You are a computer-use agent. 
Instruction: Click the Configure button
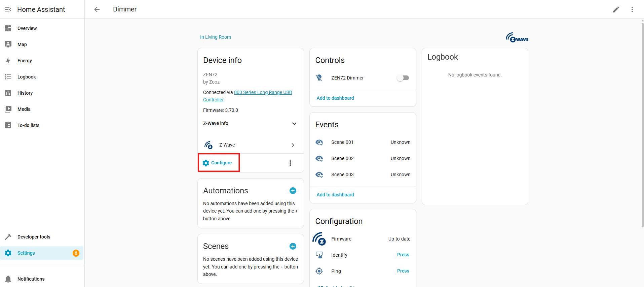coord(218,163)
